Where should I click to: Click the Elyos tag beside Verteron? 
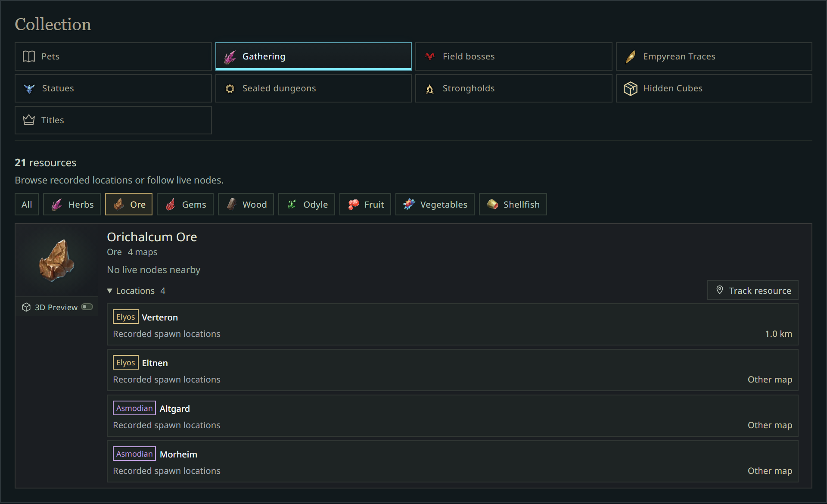[126, 317]
